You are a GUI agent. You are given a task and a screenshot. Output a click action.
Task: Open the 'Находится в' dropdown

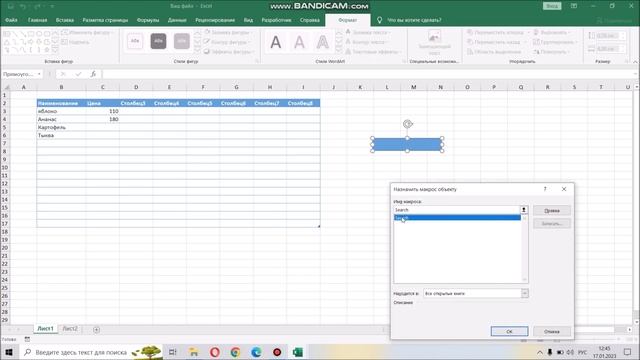tap(524, 293)
